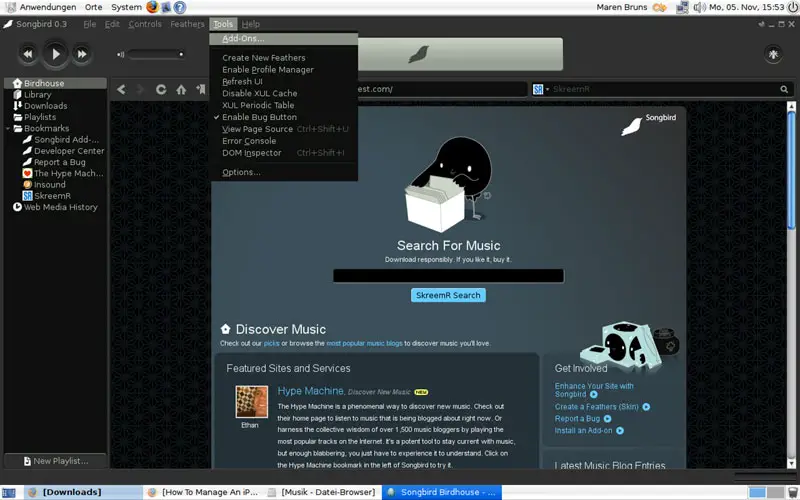
Task: Open XUL Periodic Table item
Action: [283, 105]
